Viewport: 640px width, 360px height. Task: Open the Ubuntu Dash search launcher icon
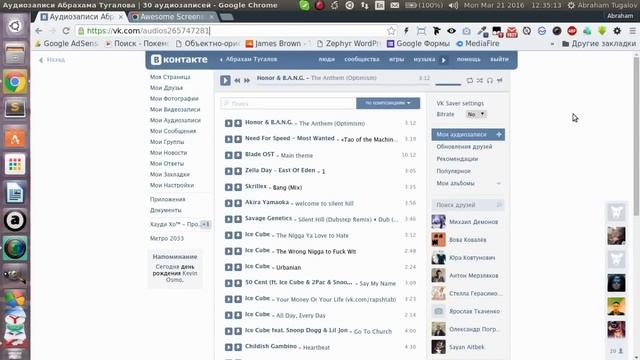[15, 26]
